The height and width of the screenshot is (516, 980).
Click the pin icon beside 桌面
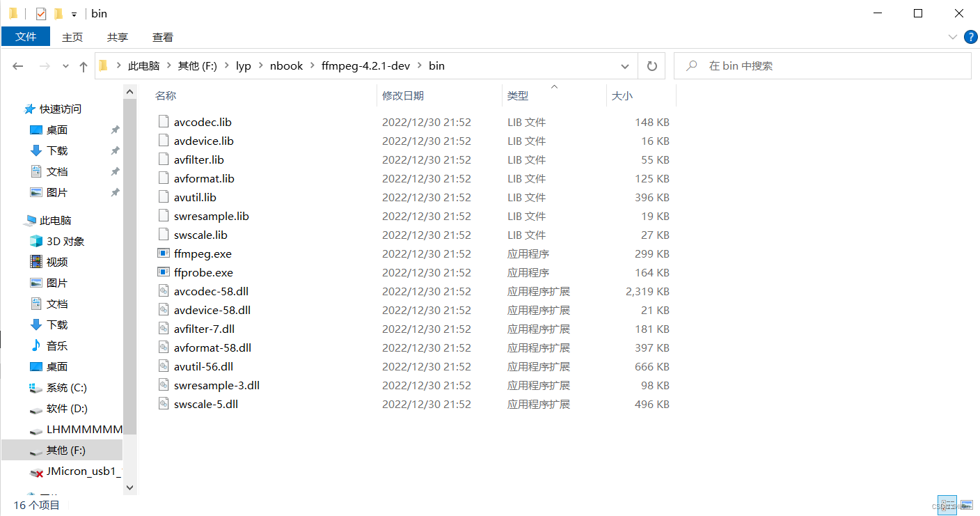click(115, 130)
